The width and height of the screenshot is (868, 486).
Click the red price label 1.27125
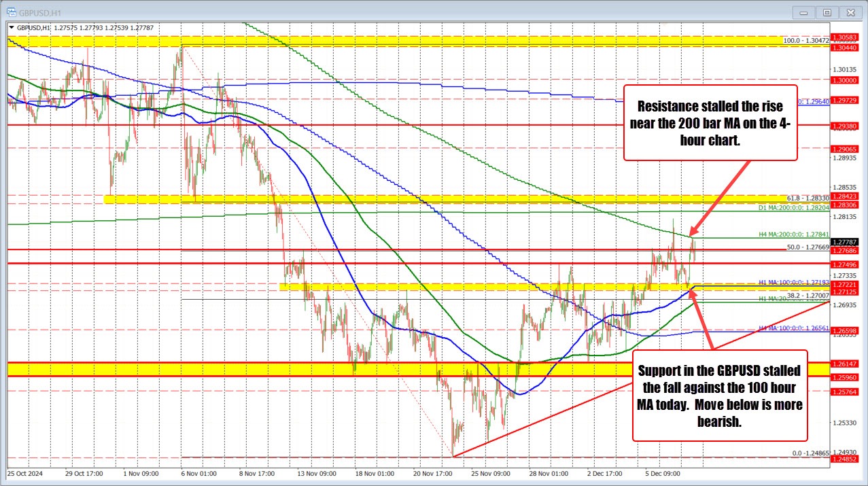846,292
